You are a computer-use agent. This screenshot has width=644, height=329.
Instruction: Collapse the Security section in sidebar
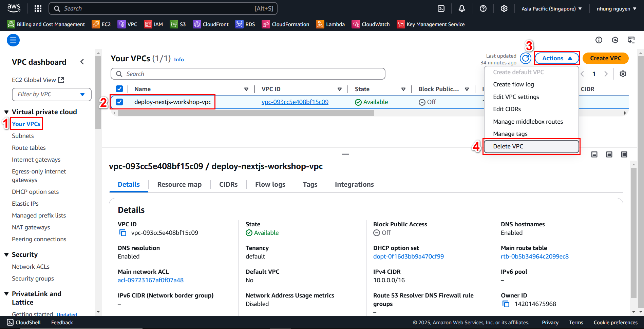click(6, 255)
